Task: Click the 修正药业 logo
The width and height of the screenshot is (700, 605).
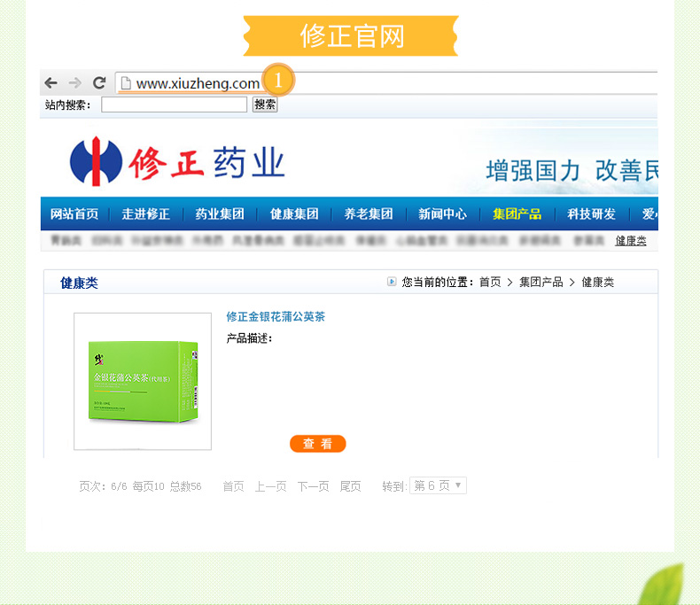Action: click(177, 161)
